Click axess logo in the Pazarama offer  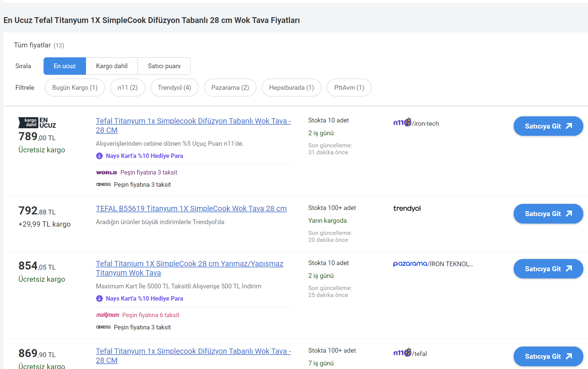pos(103,327)
